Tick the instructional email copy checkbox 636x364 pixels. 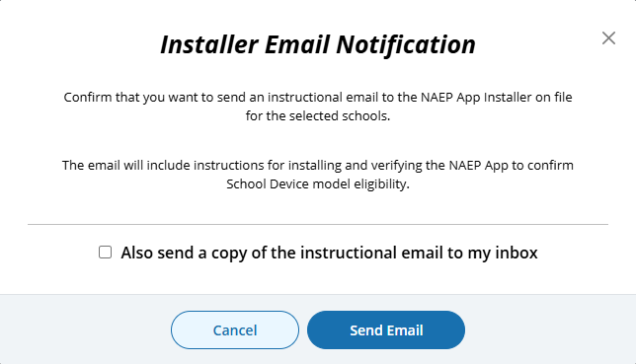[x=105, y=253]
